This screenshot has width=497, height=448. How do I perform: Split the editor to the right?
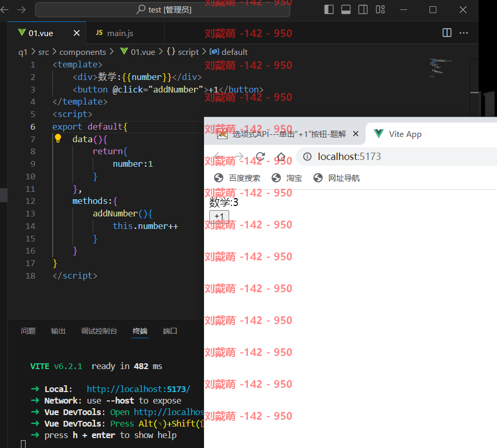coord(447,32)
